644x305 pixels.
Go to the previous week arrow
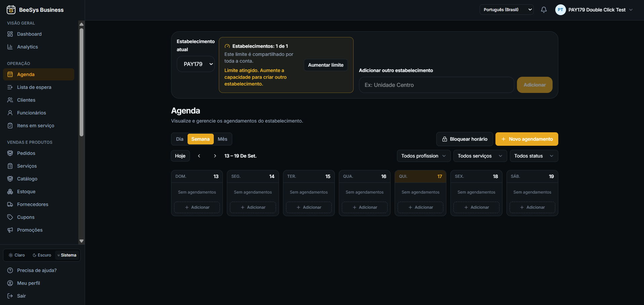(199, 156)
